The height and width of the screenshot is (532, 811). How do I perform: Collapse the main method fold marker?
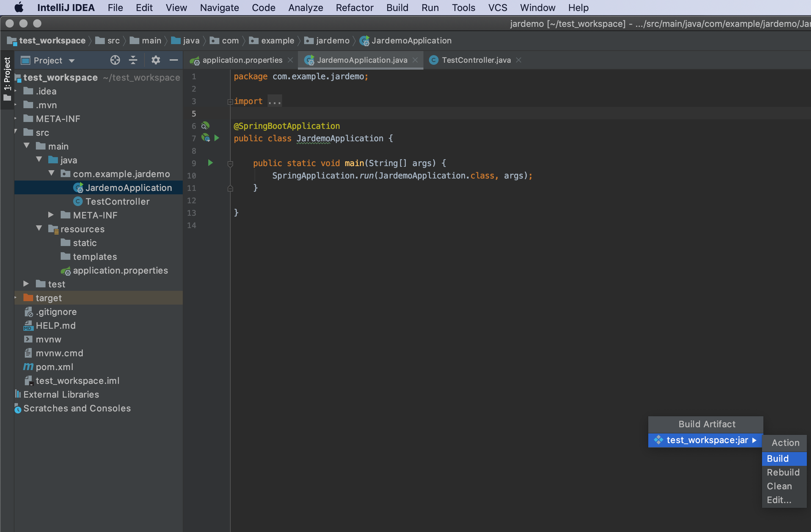pyautogui.click(x=230, y=163)
